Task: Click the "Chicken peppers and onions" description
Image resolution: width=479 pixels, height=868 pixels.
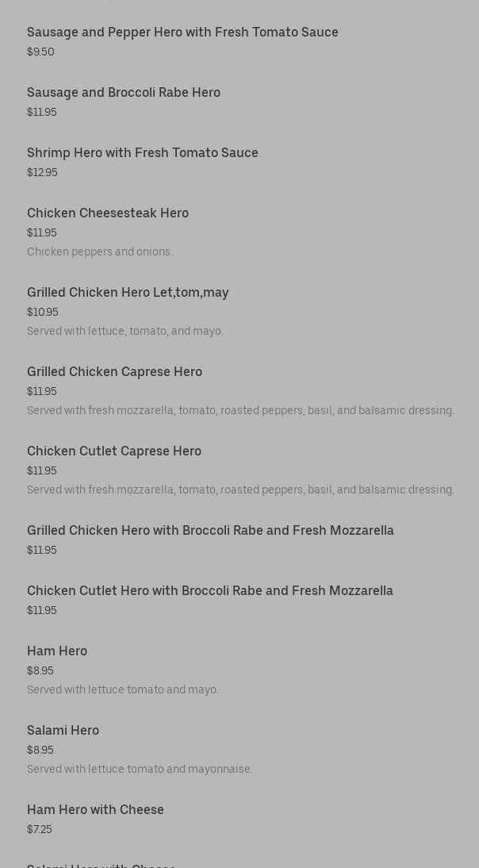Action: coord(100,252)
